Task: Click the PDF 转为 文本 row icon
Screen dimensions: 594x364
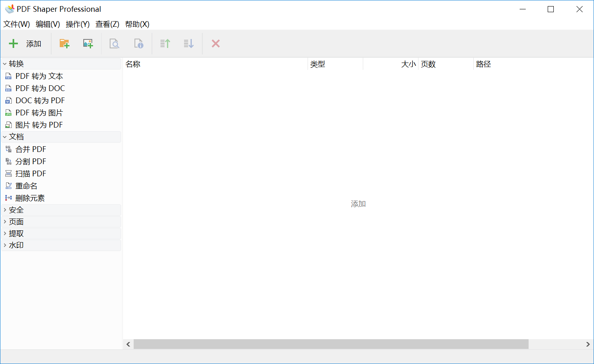Action: 9,76
